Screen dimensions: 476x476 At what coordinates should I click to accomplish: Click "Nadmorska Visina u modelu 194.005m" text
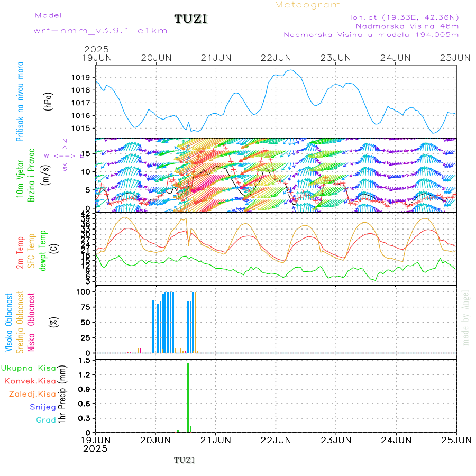point(371,34)
